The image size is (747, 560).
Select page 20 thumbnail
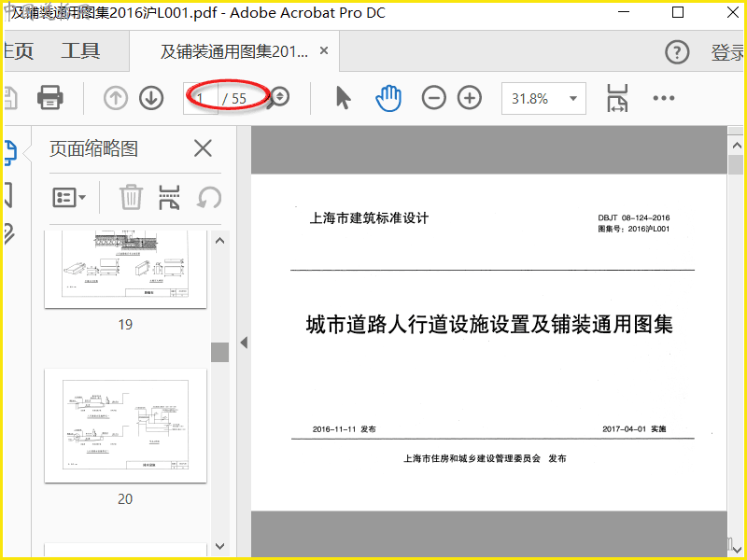[125, 426]
